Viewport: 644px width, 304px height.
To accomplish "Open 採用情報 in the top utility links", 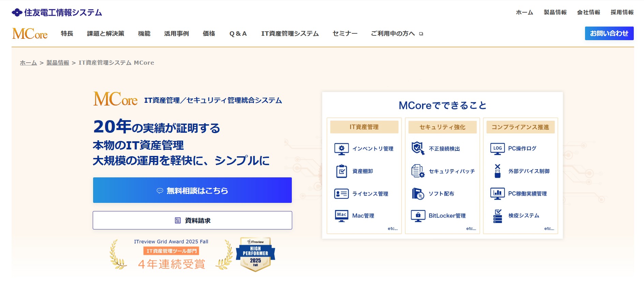I will 622,12.
